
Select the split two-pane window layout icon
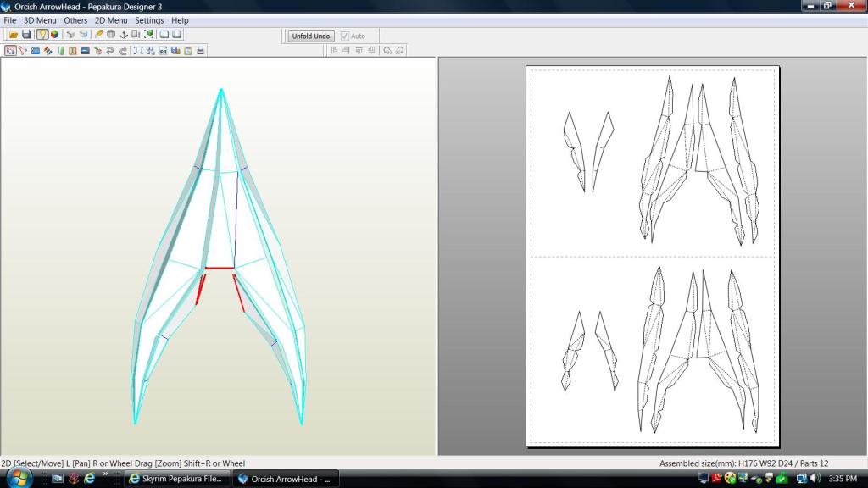coord(164,34)
